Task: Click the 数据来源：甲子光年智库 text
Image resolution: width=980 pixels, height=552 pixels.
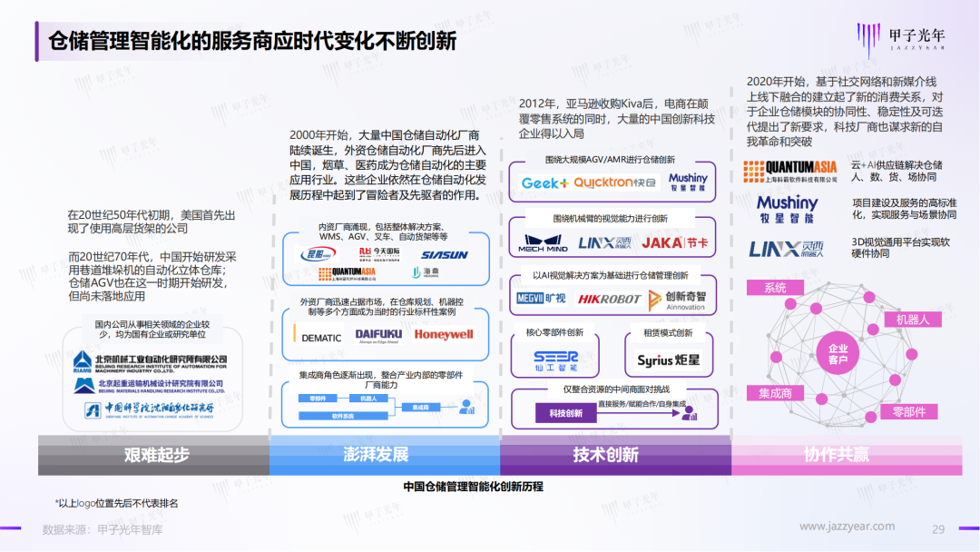Action: pos(103,529)
